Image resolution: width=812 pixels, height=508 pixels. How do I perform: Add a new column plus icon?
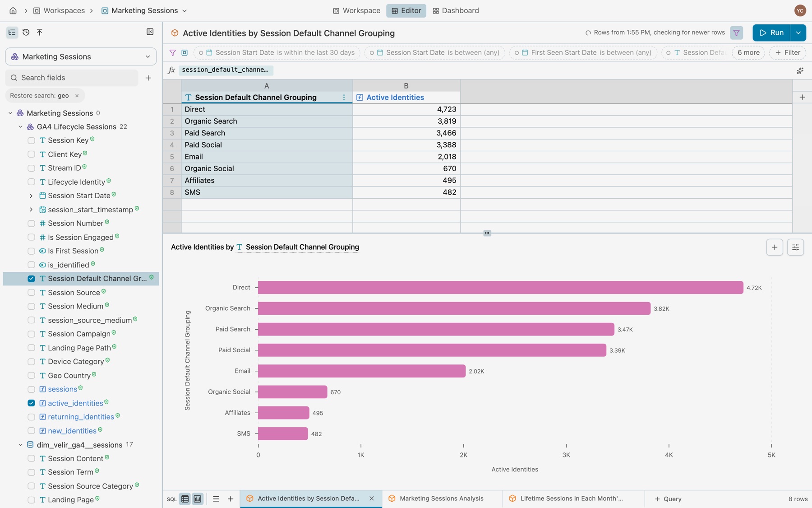pos(802,98)
